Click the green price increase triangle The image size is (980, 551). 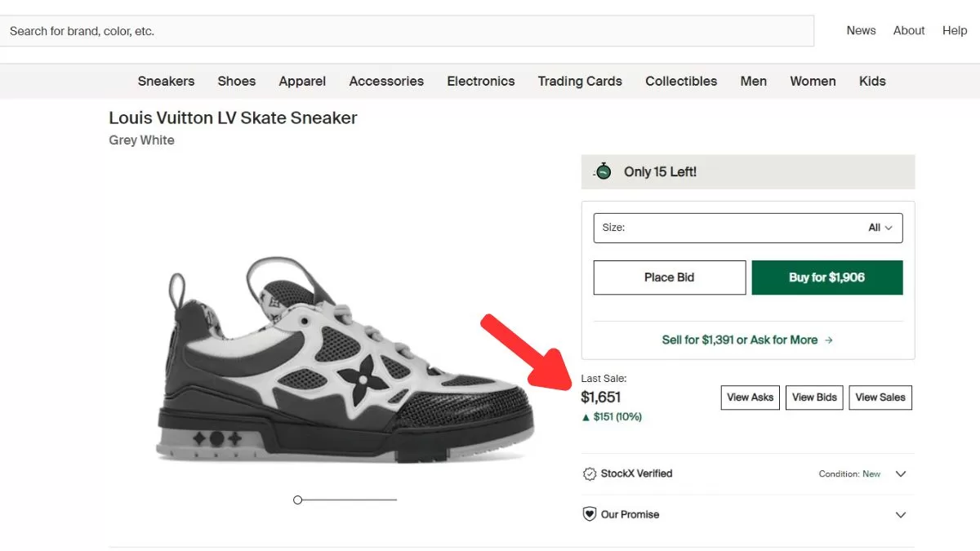click(586, 417)
